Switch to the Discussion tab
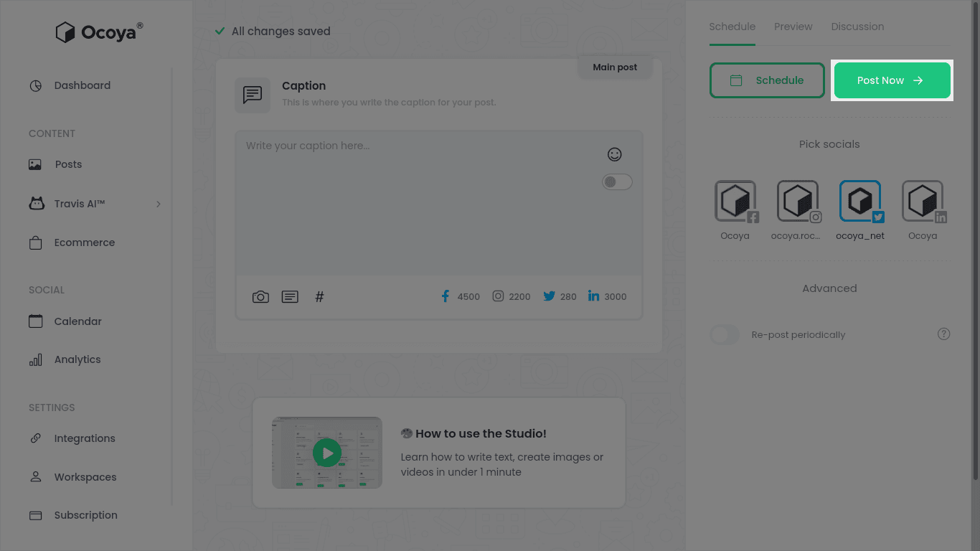The image size is (980, 551). (857, 27)
